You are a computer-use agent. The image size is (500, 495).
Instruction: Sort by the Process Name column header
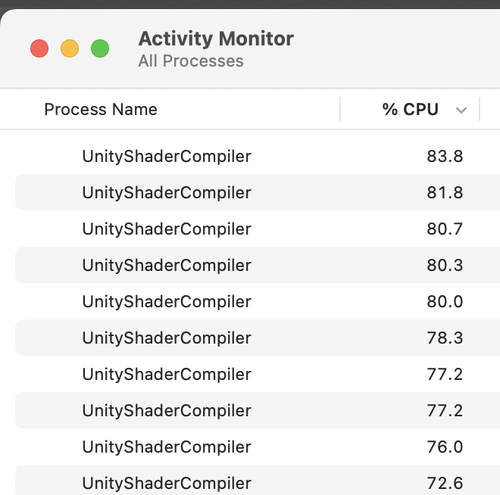click(x=101, y=109)
